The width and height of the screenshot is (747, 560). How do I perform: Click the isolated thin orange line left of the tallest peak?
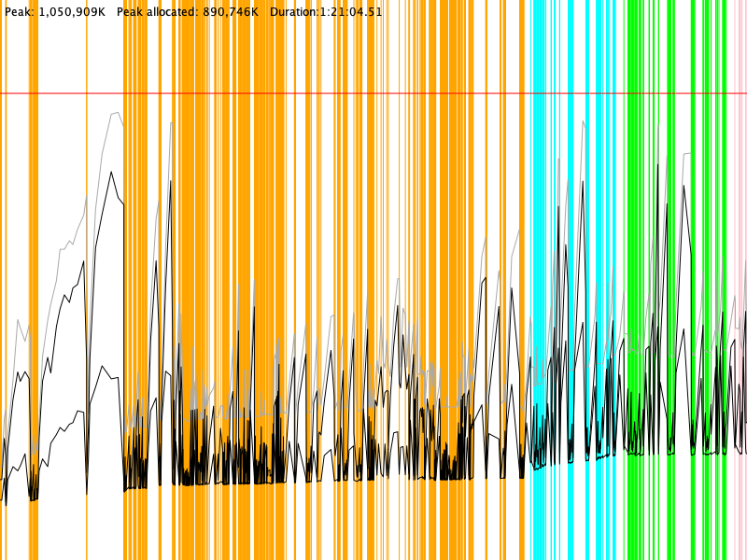(x=87, y=280)
